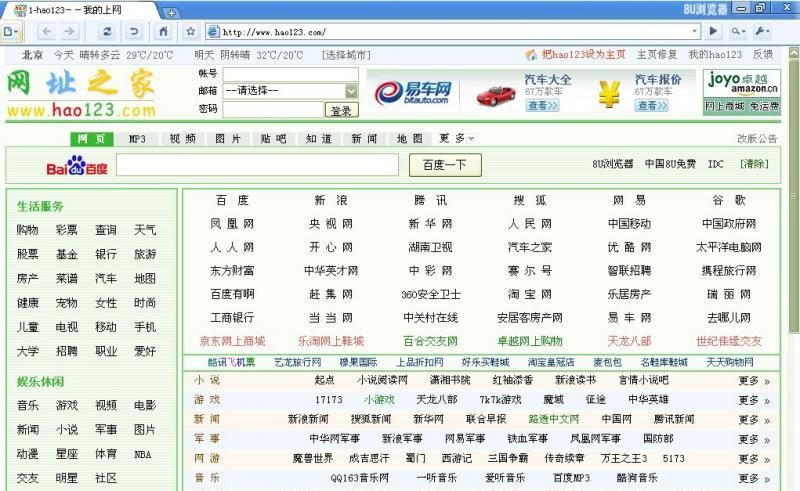Click 把hao123设为主页 link
The image size is (800, 491).
point(583,54)
